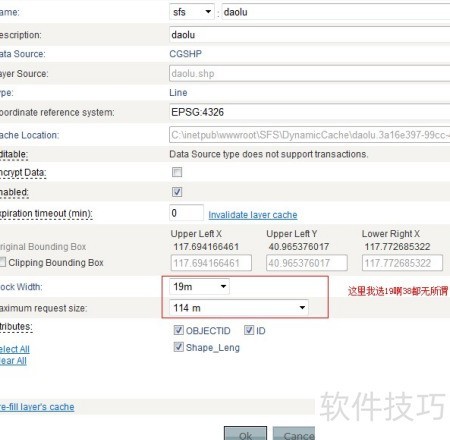Uncheck the OBJECTID attribute checkbox
Viewport: 450px width, 440px height.
[178, 330]
